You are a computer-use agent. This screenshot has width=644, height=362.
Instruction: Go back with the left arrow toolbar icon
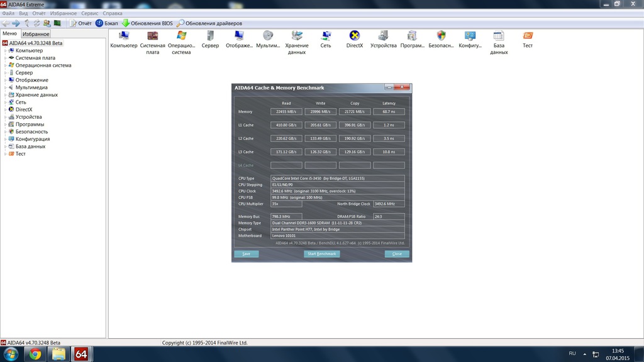coord(6,23)
